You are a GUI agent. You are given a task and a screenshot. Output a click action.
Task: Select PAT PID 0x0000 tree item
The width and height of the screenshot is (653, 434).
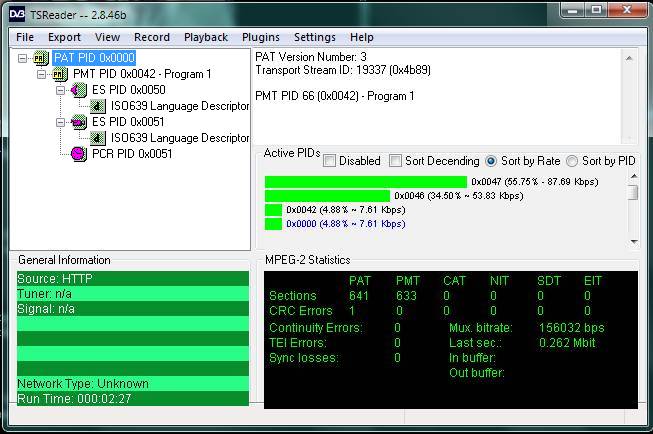(95, 58)
